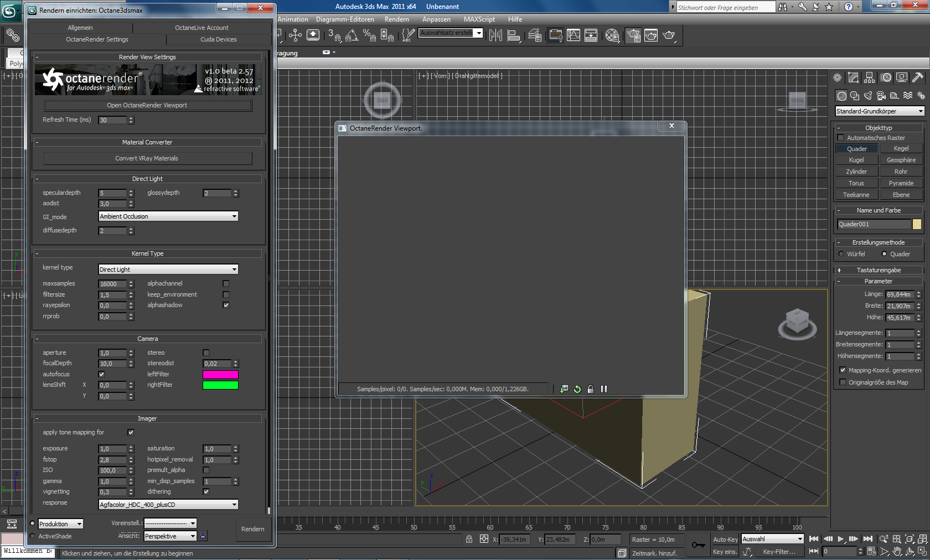Viewport: 930px width, 560px height.
Task: Enable the stereo checkbox
Action: coord(206,352)
